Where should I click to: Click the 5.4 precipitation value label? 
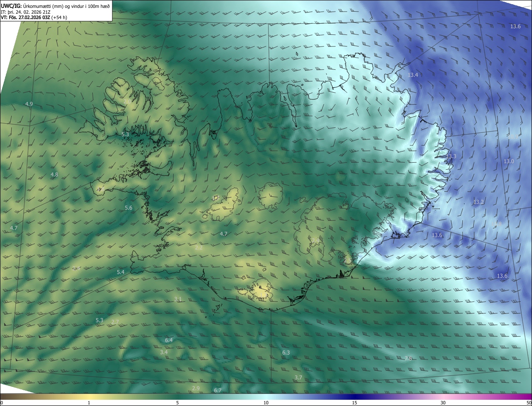121,272
